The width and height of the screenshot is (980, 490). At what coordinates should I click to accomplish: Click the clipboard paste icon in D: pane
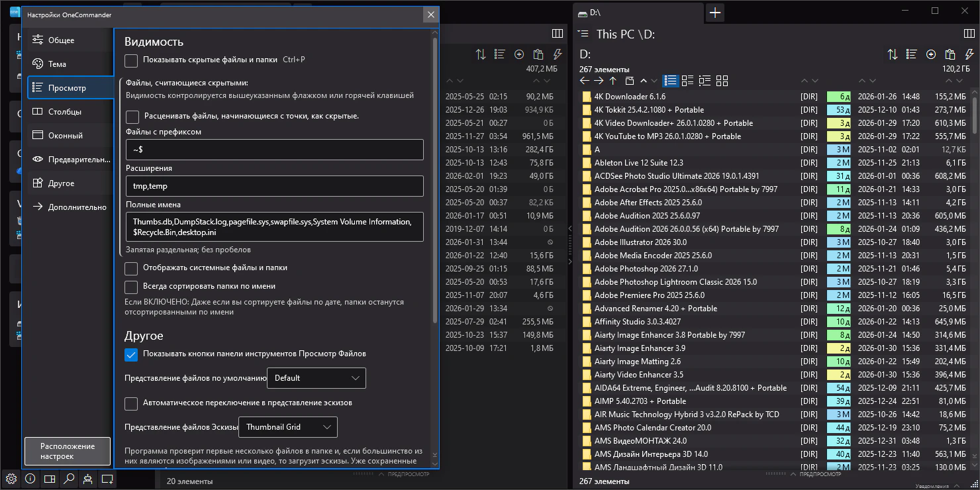coord(950,54)
